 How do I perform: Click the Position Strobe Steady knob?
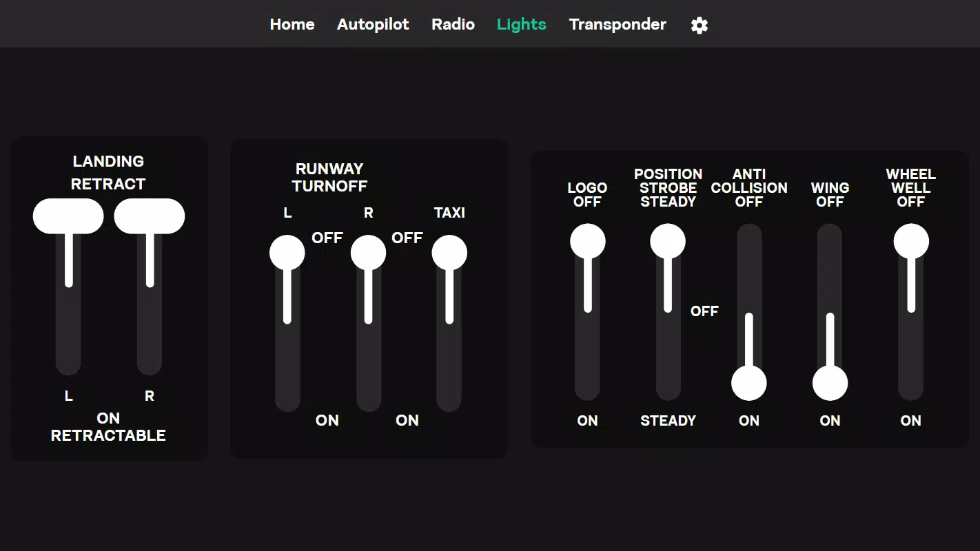(x=668, y=242)
